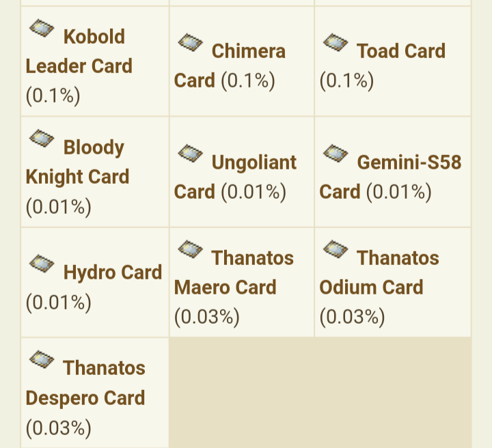
Task: Open the Gemini-S58 Card link
Action: (x=390, y=177)
